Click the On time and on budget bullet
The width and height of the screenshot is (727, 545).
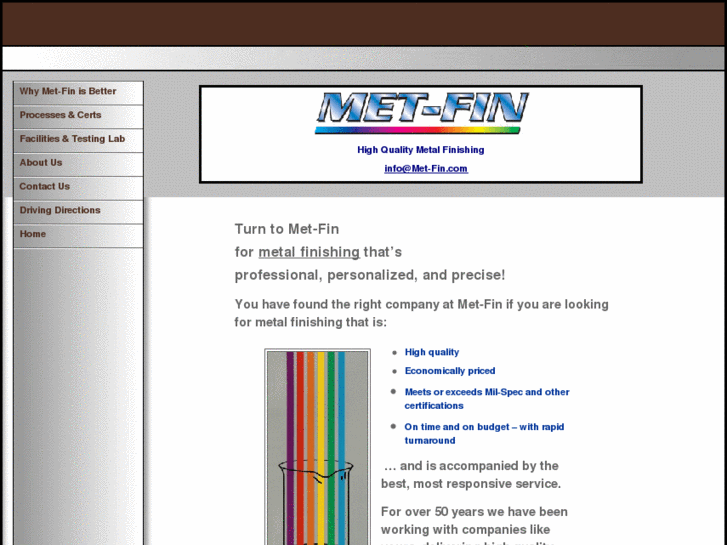click(484, 434)
